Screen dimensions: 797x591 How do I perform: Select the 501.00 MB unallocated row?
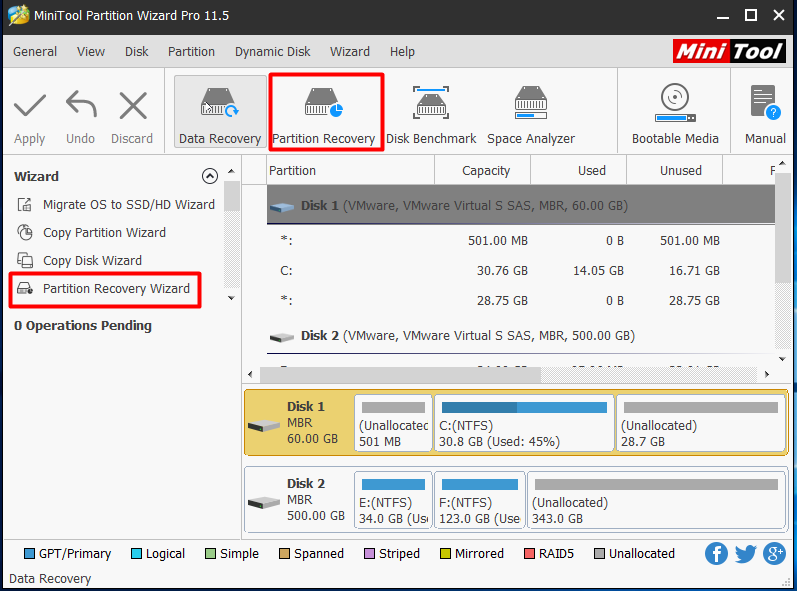520,241
